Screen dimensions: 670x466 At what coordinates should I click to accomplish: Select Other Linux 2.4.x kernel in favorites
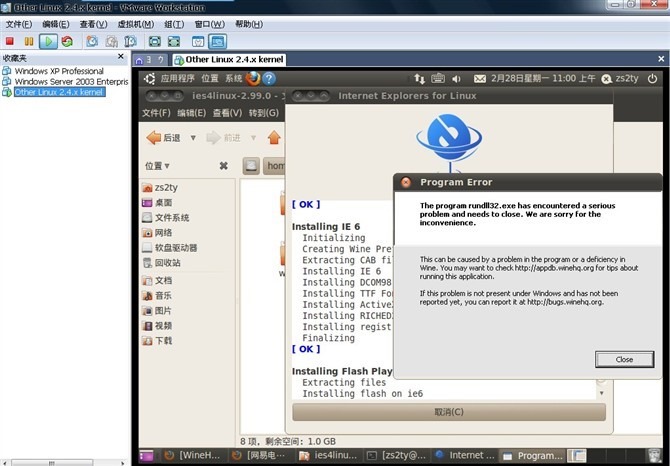pos(59,92)
